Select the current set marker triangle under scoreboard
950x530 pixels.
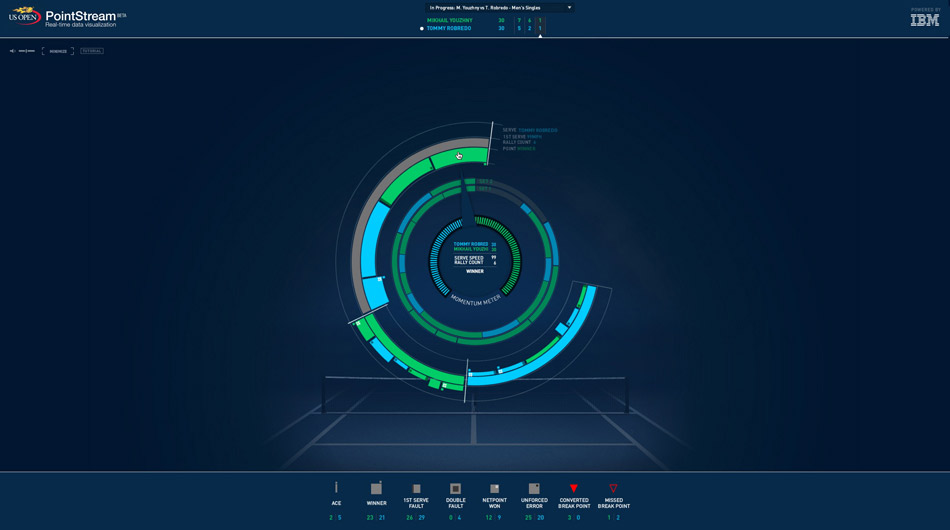click(540, 36)
